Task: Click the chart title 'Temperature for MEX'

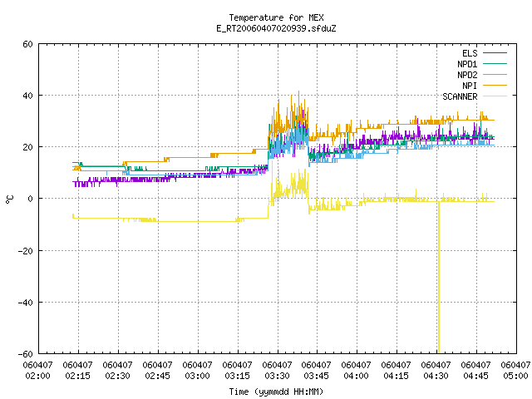Action: coord(276,17)
